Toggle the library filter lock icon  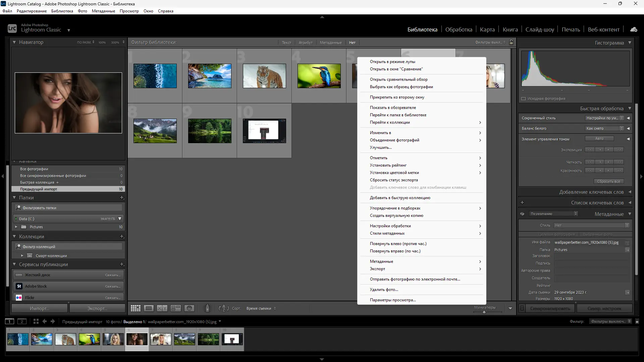(511, 42)
